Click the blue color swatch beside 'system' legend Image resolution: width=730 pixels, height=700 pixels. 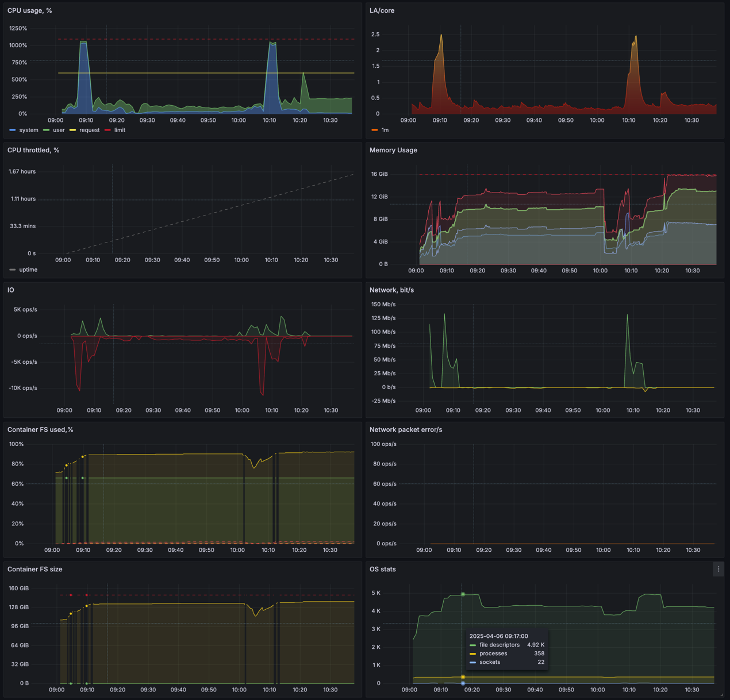click(x=13, y=130)
